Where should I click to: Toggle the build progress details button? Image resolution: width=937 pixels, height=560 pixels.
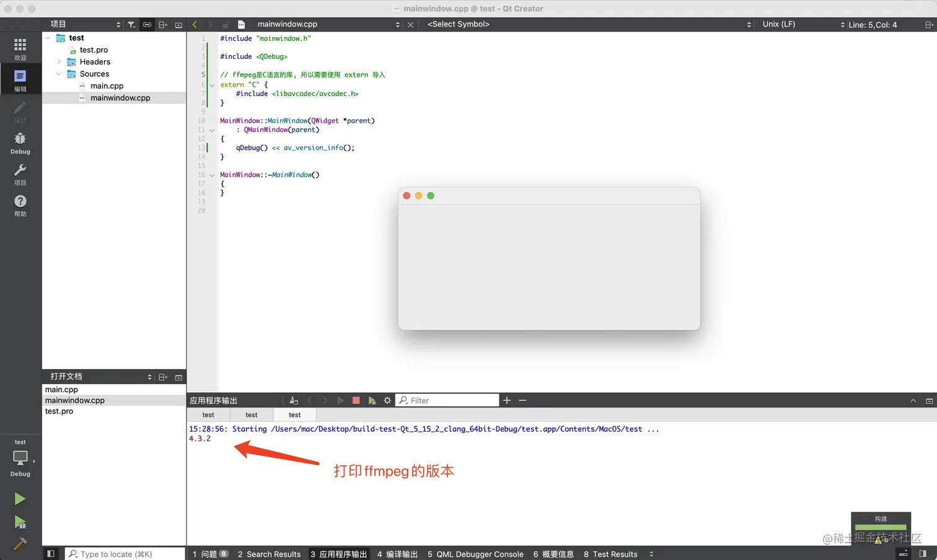click(904, 554)
